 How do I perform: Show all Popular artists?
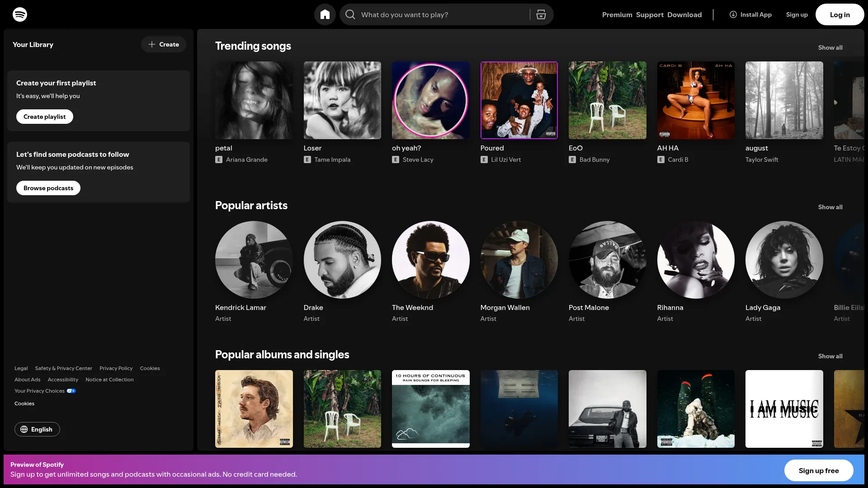[x=830, y=207]
